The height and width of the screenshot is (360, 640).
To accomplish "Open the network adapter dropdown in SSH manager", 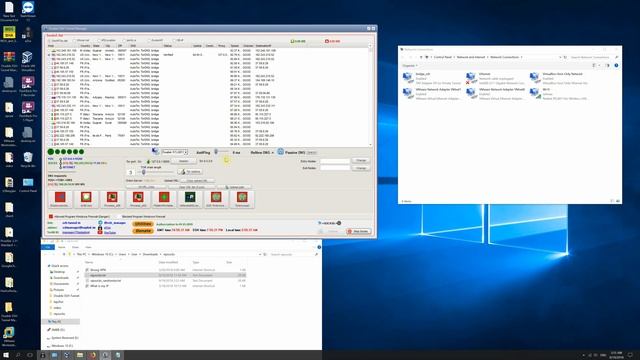I will [175, 152].
